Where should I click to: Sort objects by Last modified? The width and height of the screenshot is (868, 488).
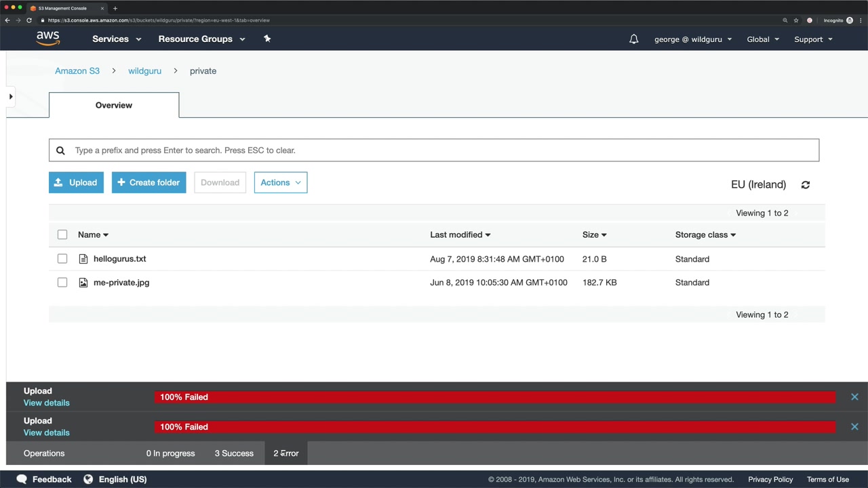(460, 235)
